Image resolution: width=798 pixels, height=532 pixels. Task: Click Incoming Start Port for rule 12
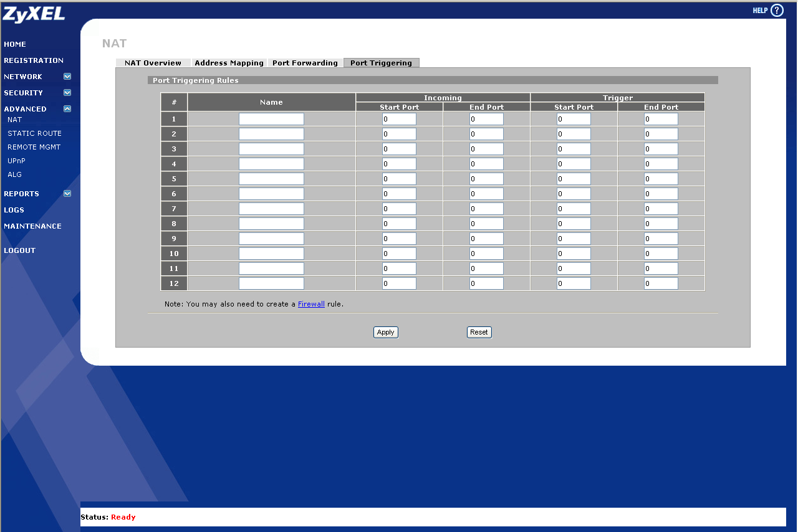coord(399,283)
